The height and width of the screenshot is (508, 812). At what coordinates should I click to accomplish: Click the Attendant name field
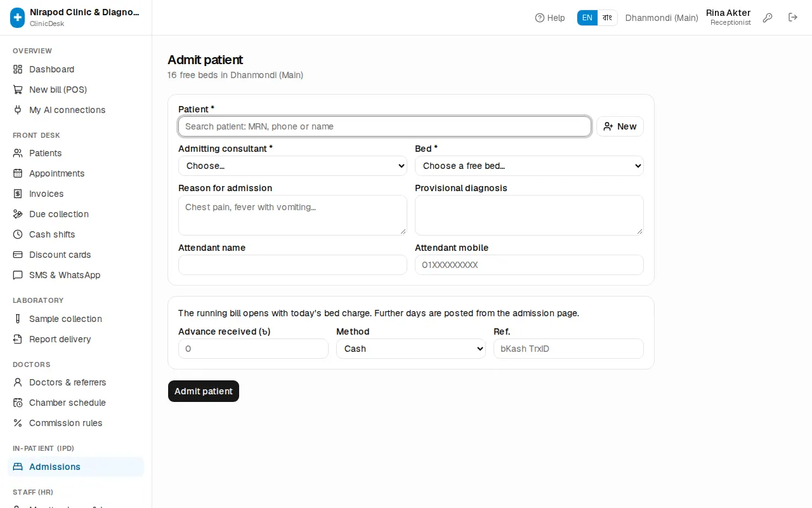tap(292, 265)
